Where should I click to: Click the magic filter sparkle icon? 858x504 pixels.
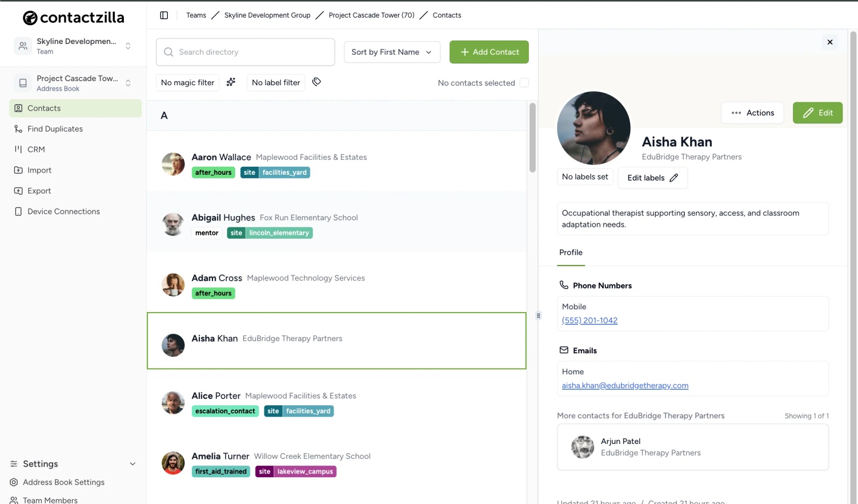tap(231, 82)
